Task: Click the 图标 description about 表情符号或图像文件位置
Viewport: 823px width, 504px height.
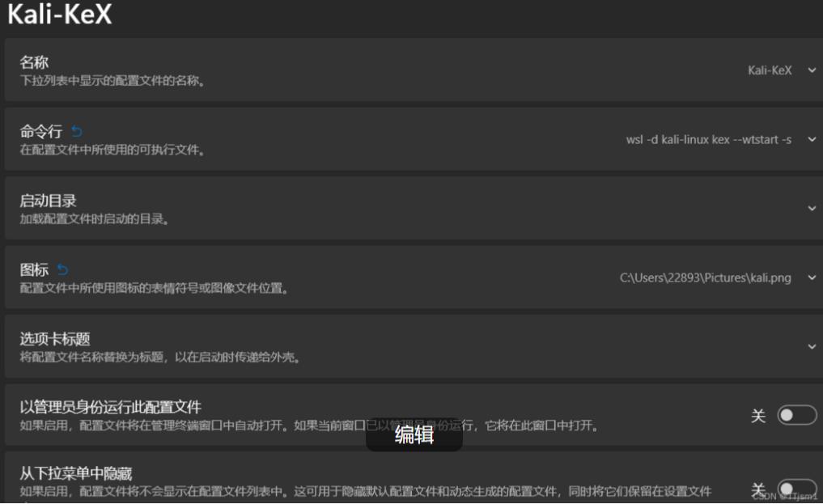Action: click(x=154, y=289)
